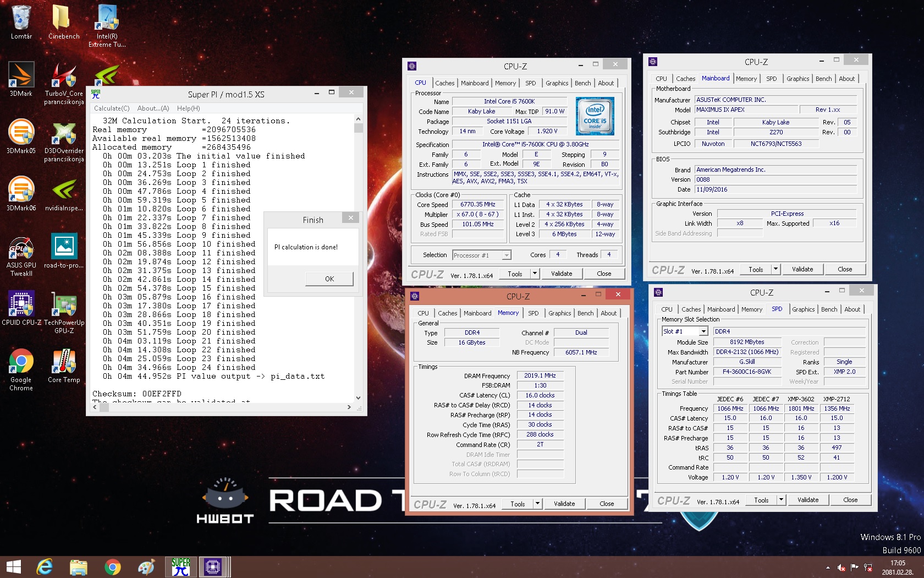Switch to Caches tab in CPU window
The image size is (924, 578).
444,83
